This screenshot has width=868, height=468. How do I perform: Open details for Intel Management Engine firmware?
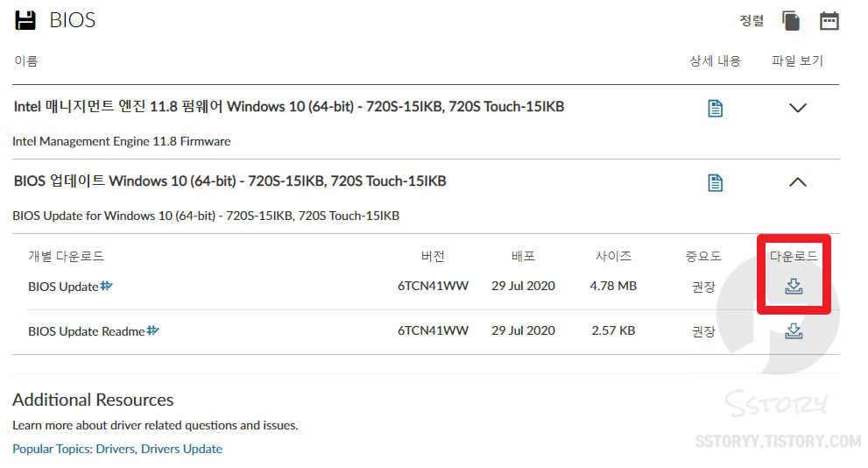(x=716, y=108)
